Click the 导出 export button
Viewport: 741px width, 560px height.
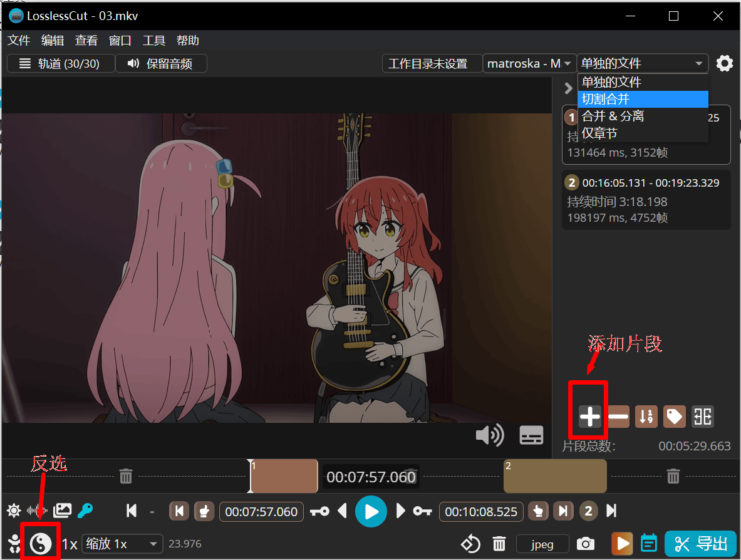tap(700, 544)
